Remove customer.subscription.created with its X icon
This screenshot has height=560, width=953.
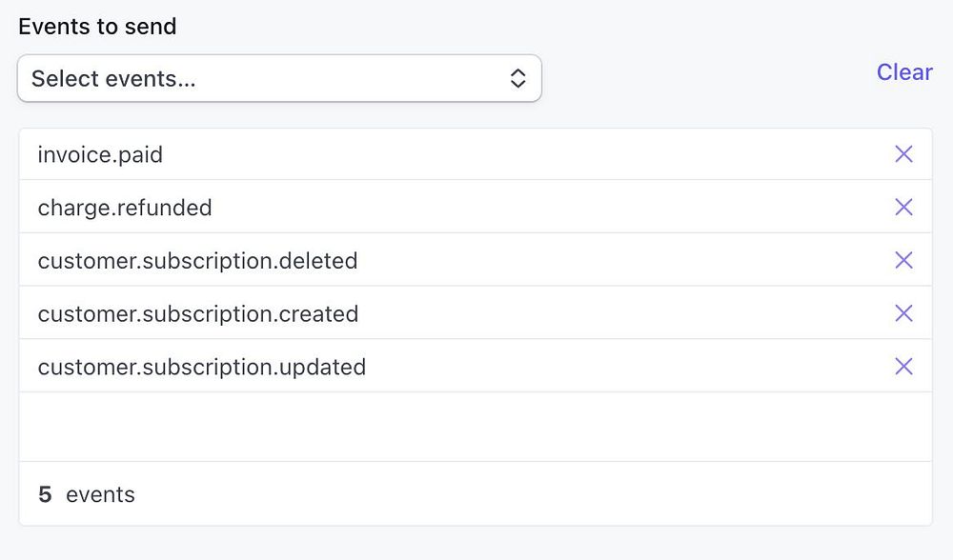point(903,313)
